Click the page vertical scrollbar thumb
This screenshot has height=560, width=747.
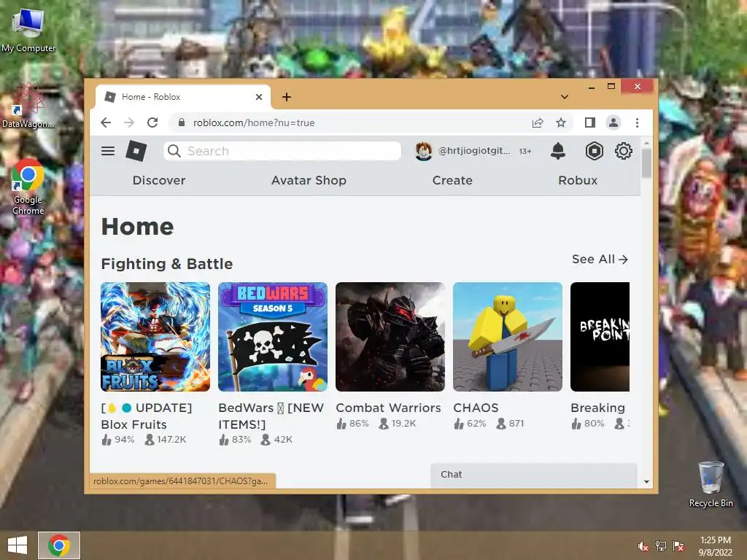pyautogui.click(x=646, y=163)
